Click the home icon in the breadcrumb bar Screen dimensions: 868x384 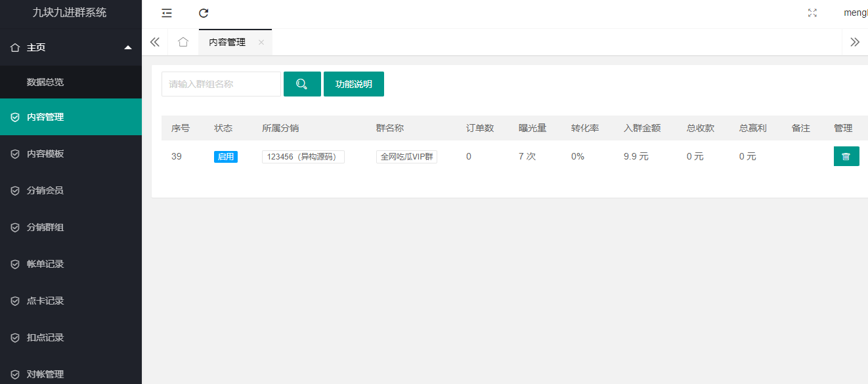click(x=183, y=41)
